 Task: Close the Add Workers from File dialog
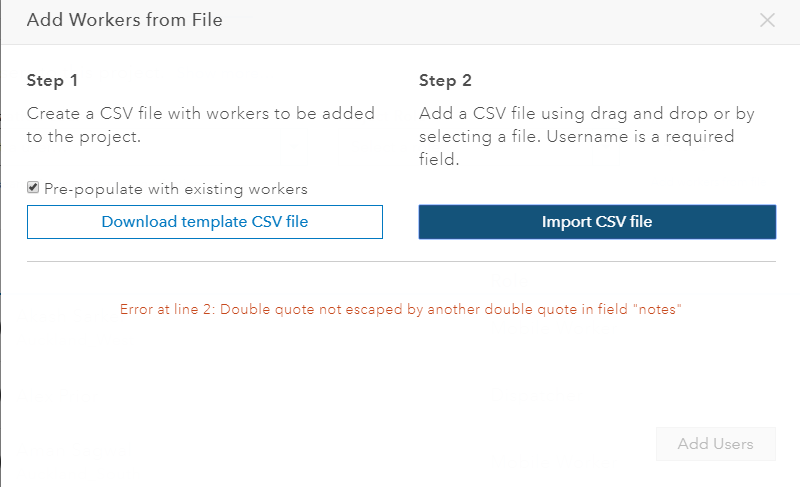click(x=767, y=20)
